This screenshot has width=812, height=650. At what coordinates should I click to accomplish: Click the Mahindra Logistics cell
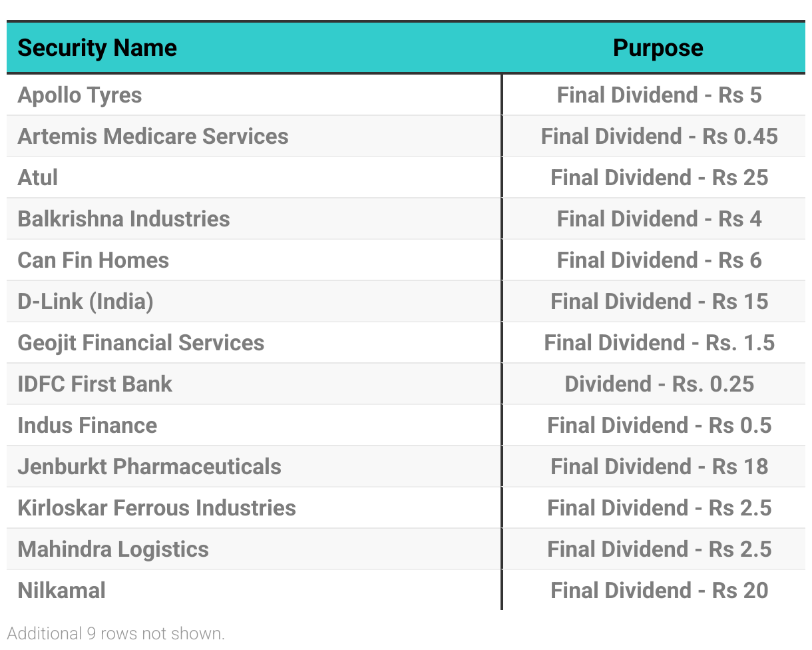click(x=113, y=549)
